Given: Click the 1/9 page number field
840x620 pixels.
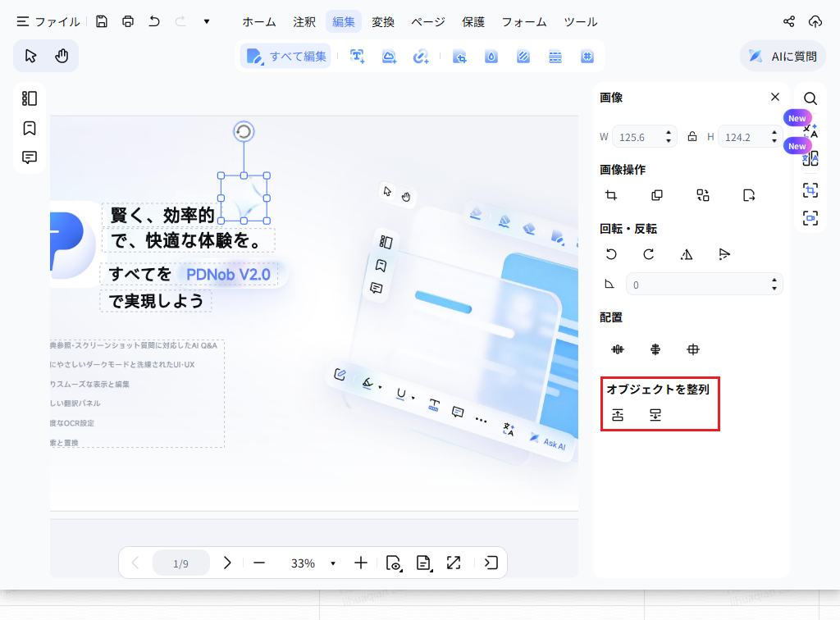Looking at the screenshot, I should tap(180, 563).
